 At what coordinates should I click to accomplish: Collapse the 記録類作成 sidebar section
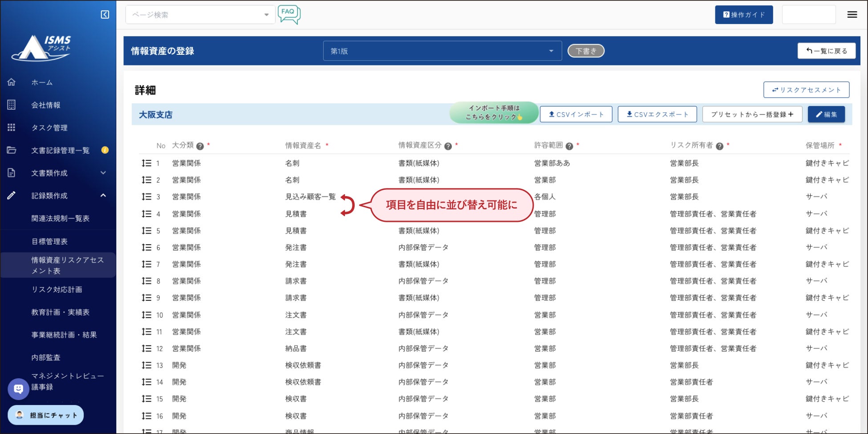(103, 196)
